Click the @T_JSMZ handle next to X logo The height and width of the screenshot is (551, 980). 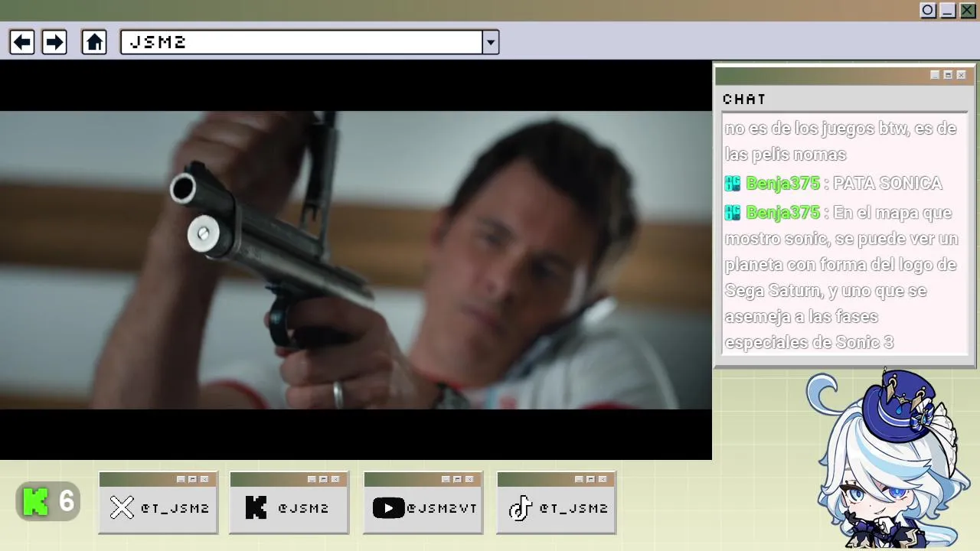(x=175, y=508)
